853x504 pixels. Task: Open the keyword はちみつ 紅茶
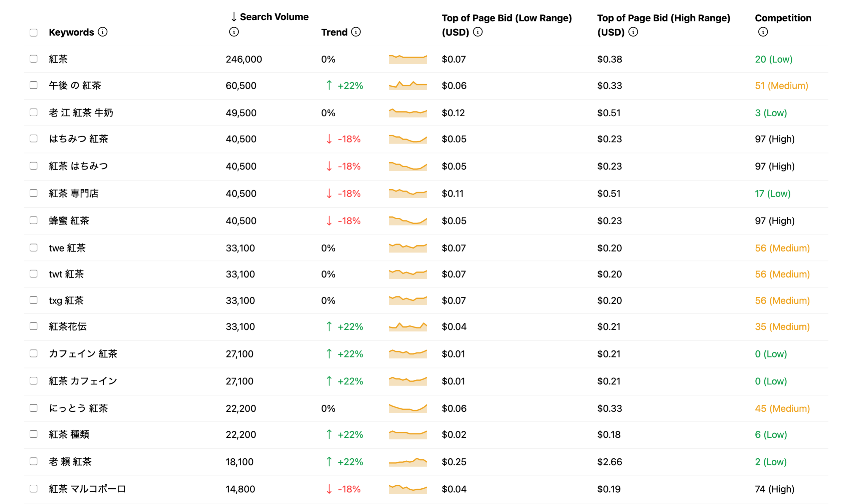[79, 139]
